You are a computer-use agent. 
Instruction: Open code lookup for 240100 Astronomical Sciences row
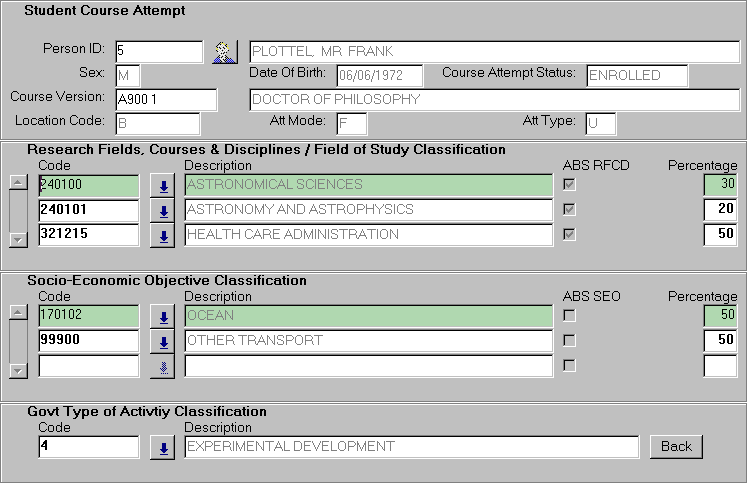coord(161,185)
